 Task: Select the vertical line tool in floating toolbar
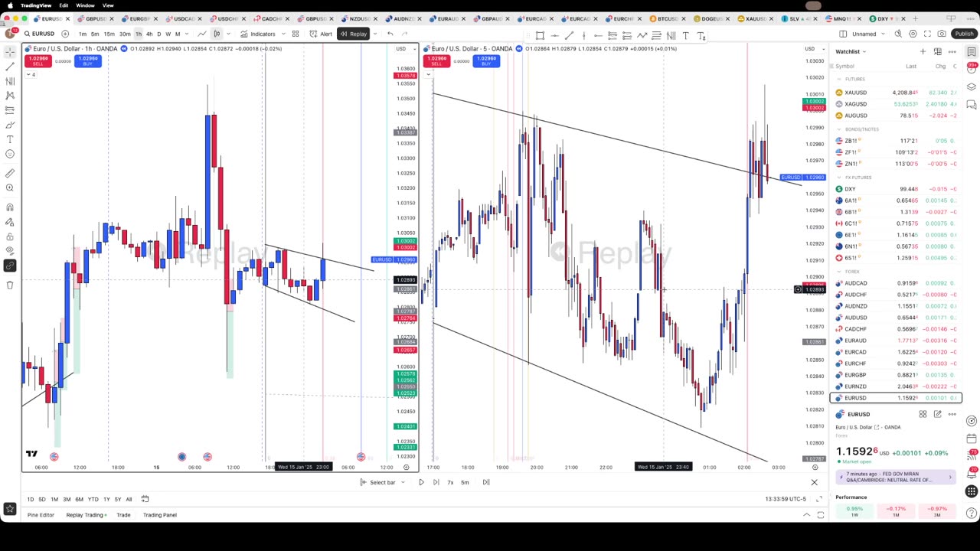[x=583, y=35]
